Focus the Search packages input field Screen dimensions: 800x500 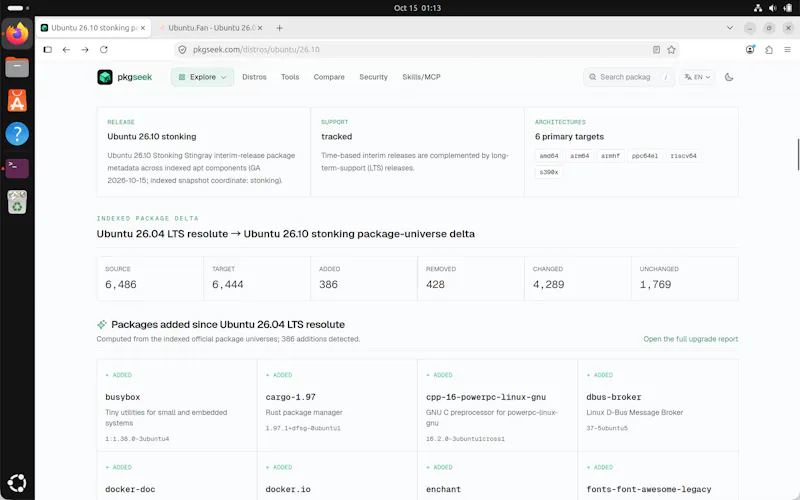pyautogui.click(x=629, y=77)
